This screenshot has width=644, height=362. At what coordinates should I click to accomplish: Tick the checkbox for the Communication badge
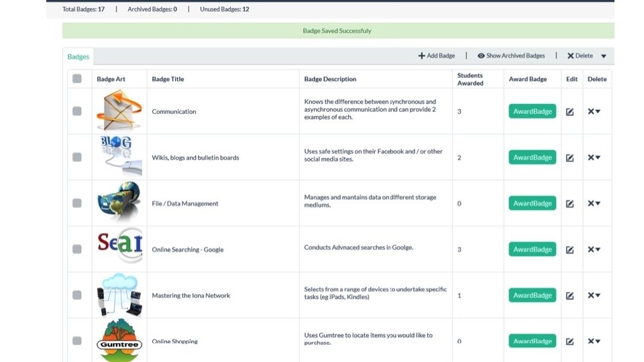[77, 111]
